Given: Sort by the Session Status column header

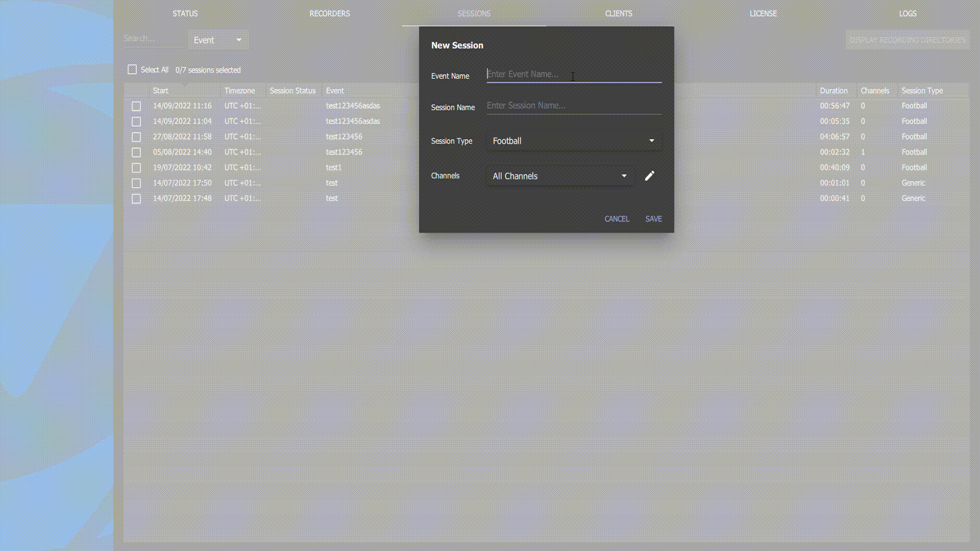Looking at the screenshot, I should coord(292,91).
